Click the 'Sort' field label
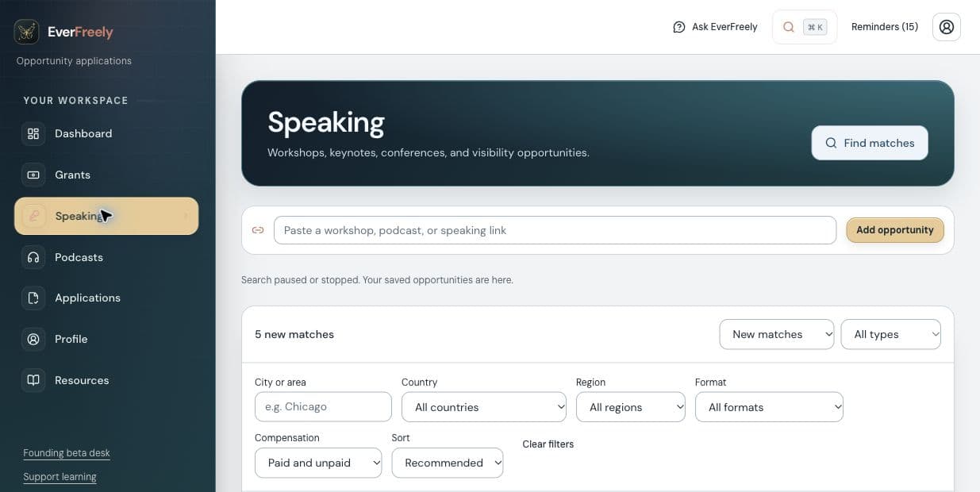 click(x=401, y=438)
